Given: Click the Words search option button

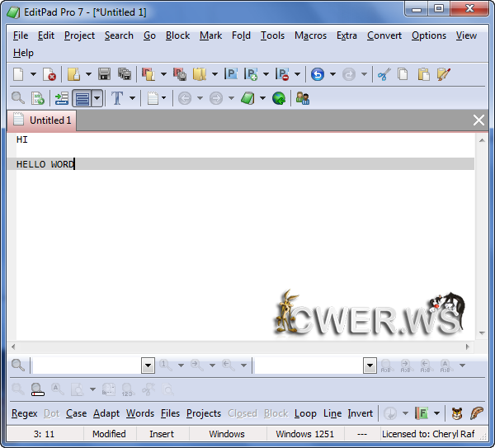Looking at the screenshot, I should point(139,413).
